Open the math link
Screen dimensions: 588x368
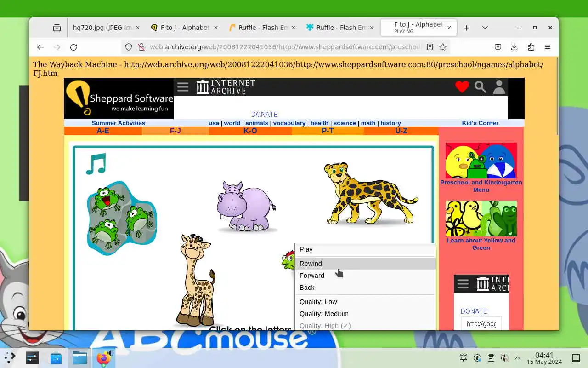(x=368, y=123)
